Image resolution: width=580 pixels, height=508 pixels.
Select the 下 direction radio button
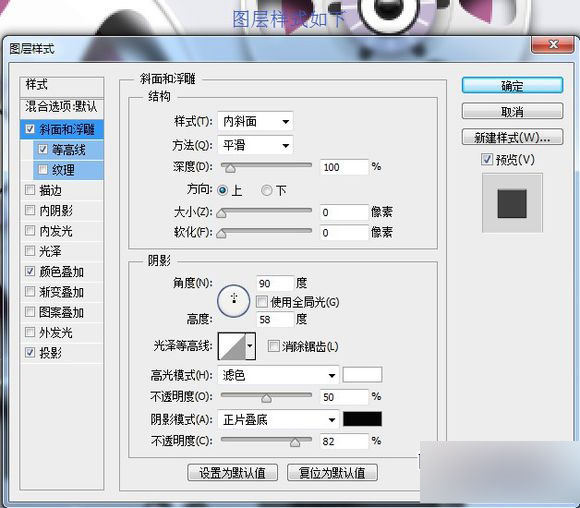pyautogui.click(x=266, y=191)
